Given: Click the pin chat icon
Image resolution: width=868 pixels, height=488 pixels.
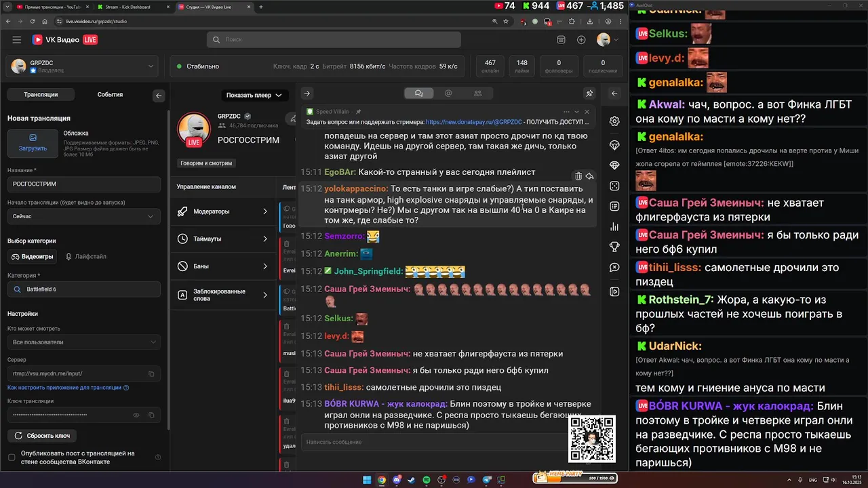Looking at the screenshot, I should point(589,94).
